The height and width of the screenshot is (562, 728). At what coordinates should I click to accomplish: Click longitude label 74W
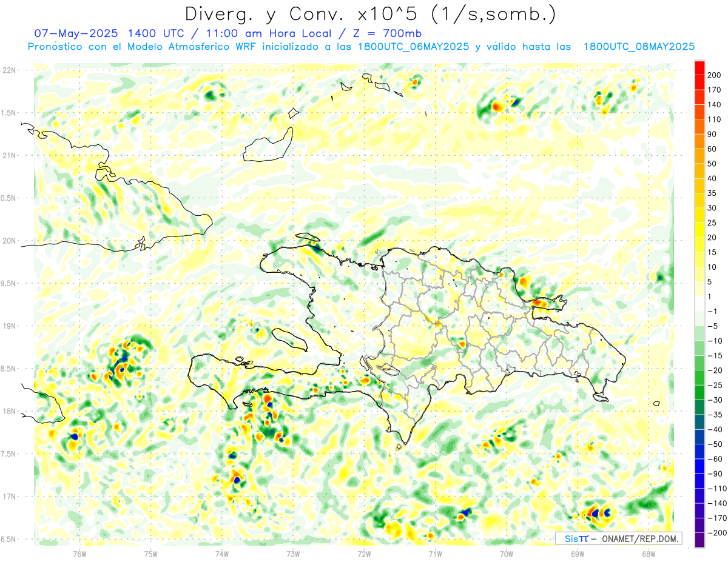coord(222,554)
